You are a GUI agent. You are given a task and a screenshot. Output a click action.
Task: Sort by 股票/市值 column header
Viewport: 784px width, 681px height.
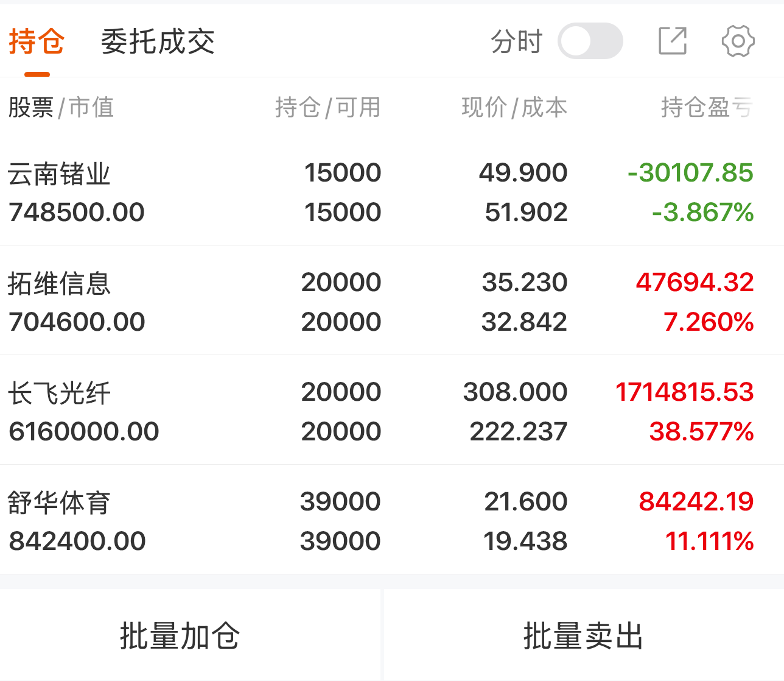coord(61,108)
